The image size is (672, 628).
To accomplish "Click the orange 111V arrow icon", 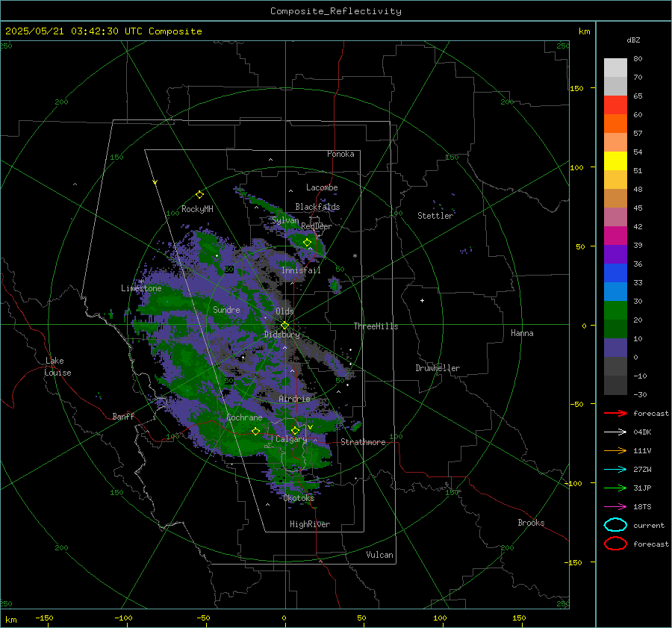I will (x=615, y=450).
